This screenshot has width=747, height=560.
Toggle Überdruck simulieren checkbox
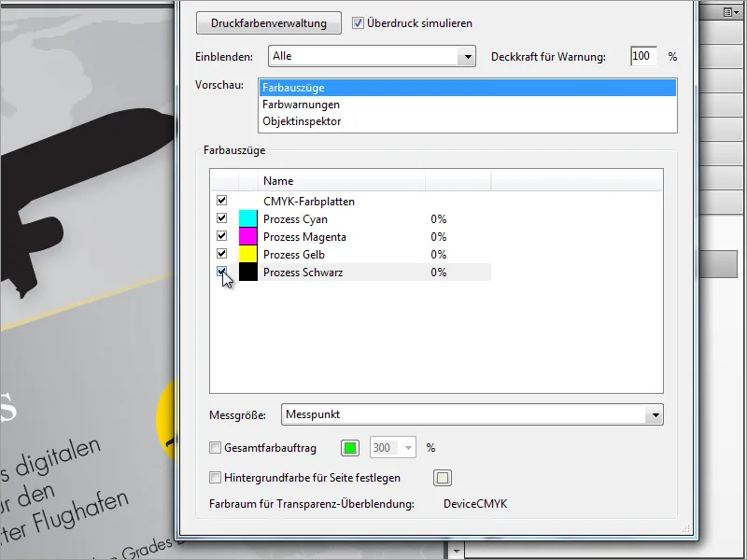click(x=358, y=22)
